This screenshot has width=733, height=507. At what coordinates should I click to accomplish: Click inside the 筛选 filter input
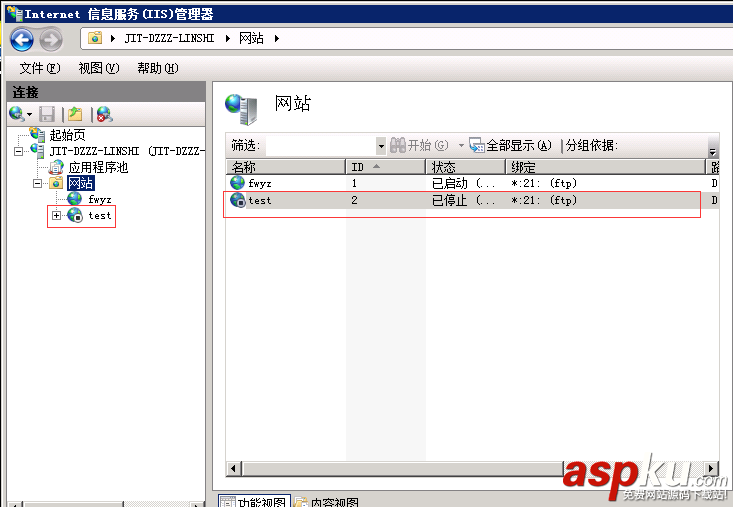(x=321, y=146)
